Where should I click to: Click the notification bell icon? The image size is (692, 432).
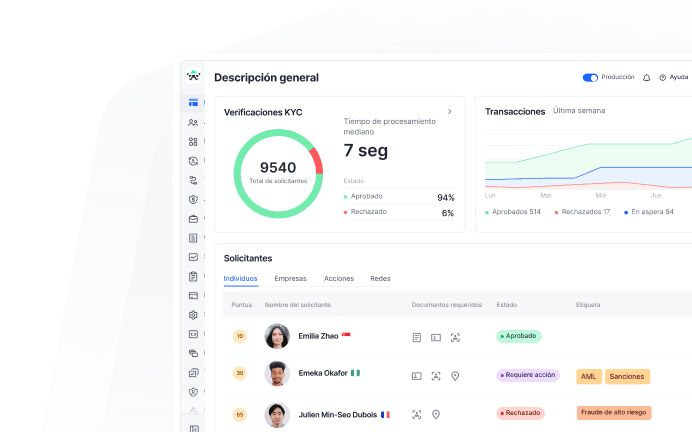coord(646,77)
